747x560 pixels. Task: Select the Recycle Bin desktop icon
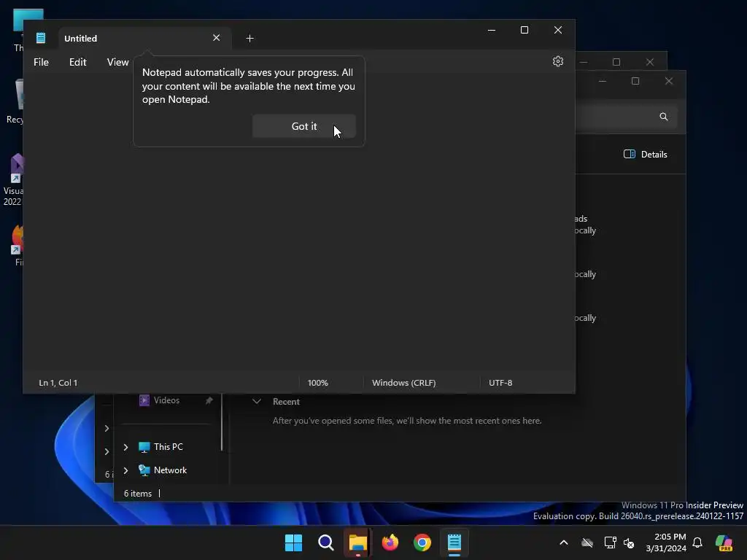(x=15, y=102)
